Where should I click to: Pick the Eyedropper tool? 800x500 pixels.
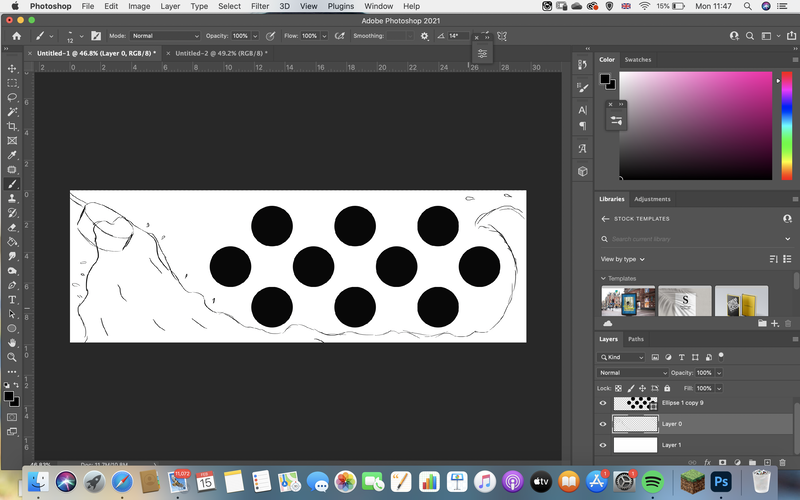12,155
